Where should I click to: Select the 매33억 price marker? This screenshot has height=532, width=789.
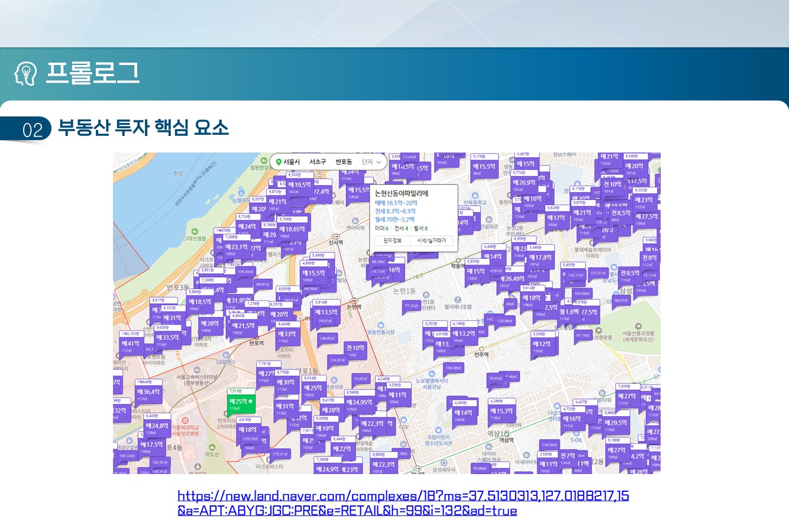click(287, 335)
